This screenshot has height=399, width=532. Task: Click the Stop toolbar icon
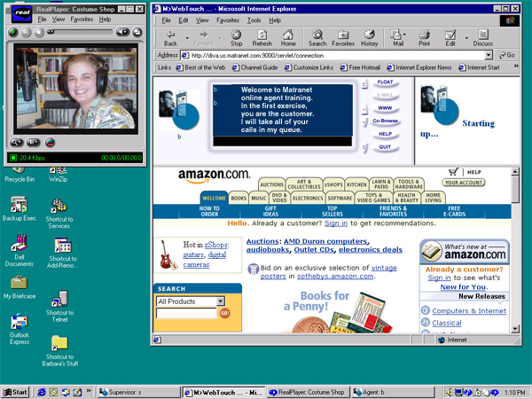pyautogui.click(x=236, y=38)
